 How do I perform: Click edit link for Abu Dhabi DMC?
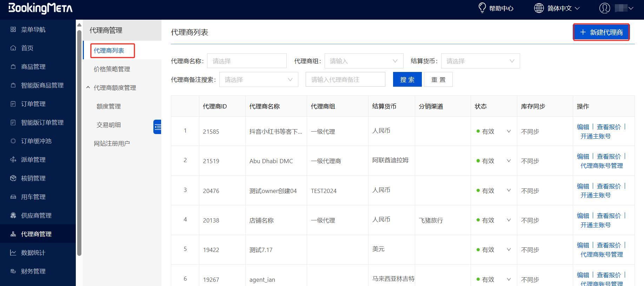click(x=583, y=157)
